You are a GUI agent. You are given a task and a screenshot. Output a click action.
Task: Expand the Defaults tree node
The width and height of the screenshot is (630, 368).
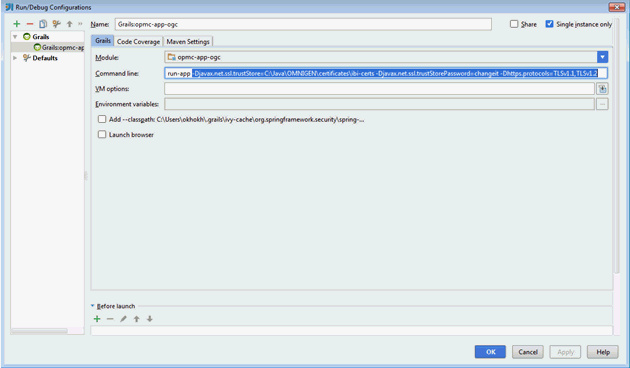pyautogui.click(x=15, y=58)
